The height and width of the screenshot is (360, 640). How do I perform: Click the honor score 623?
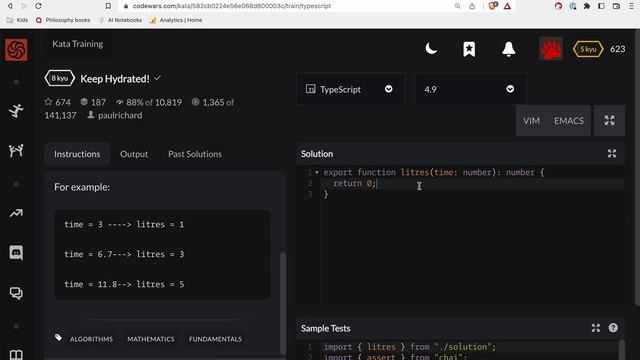point(617,49)
